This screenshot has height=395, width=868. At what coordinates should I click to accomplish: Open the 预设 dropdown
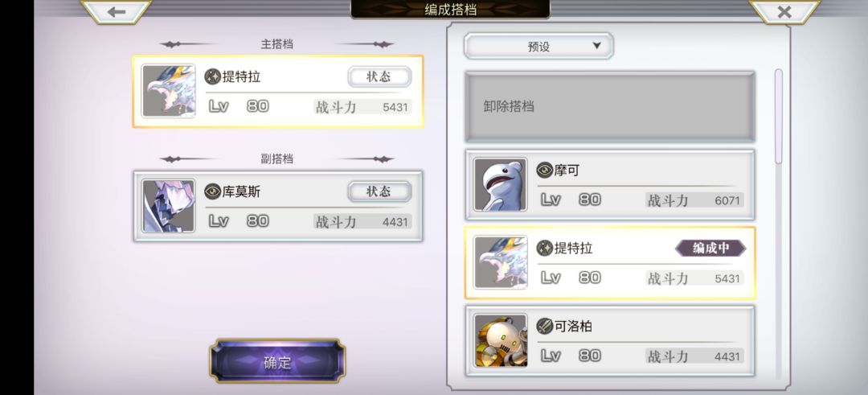pos(538,46)
